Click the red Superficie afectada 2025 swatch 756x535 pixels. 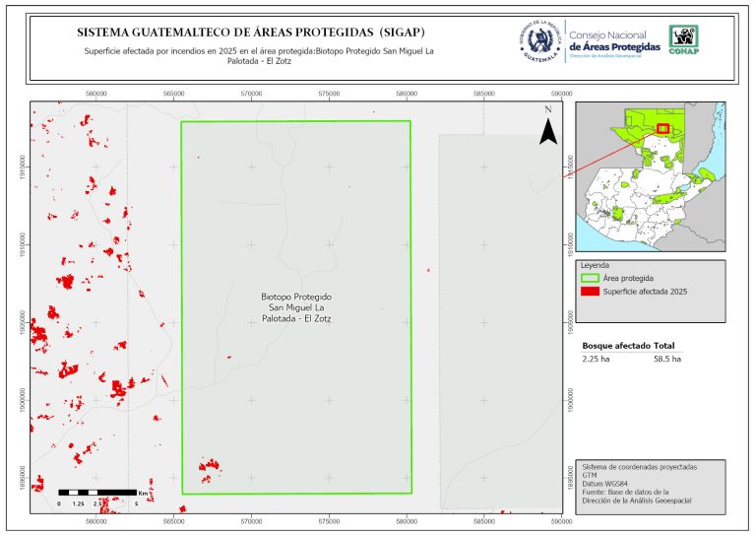[592, 292]
